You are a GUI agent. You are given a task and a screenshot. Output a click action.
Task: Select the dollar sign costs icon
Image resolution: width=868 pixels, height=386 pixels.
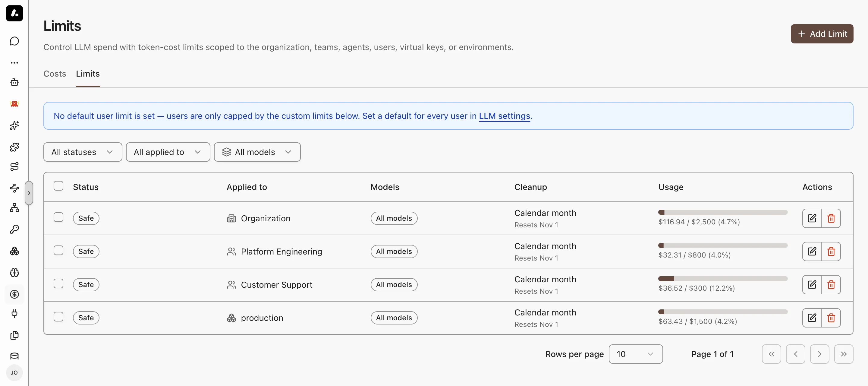pyautogui.click(x=14, y=294)
